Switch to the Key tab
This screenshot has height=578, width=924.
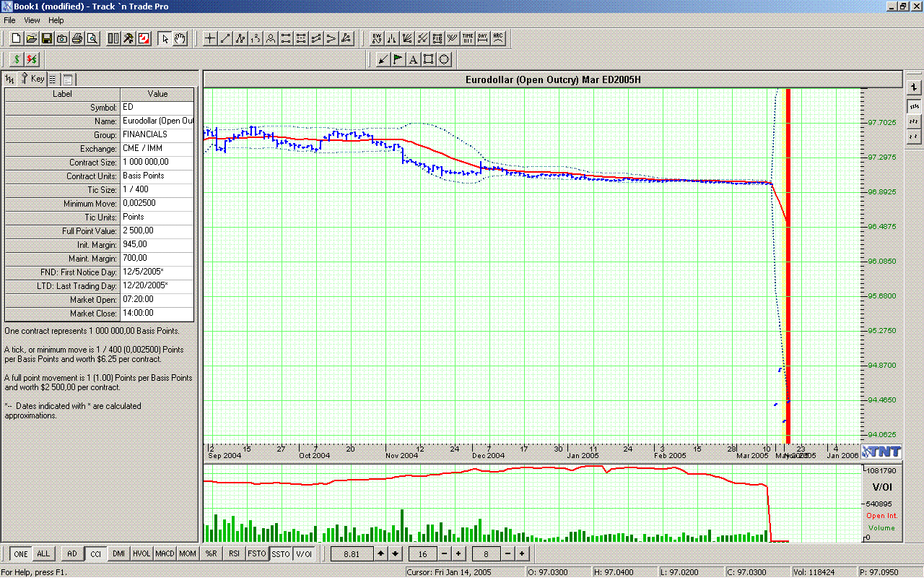tap(33, 79)
